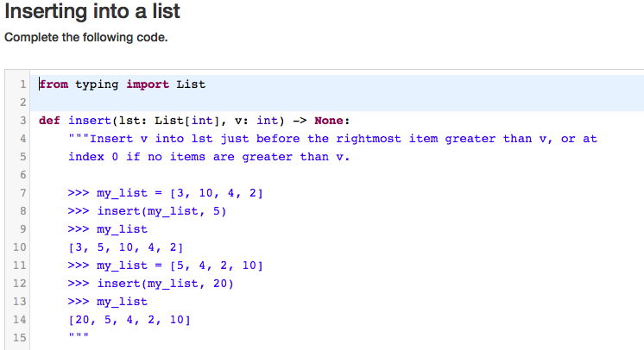This screenshot has width=644, height=350.
Task: Place cursor on 'from typing import List' line
Action: click(122, 84)
